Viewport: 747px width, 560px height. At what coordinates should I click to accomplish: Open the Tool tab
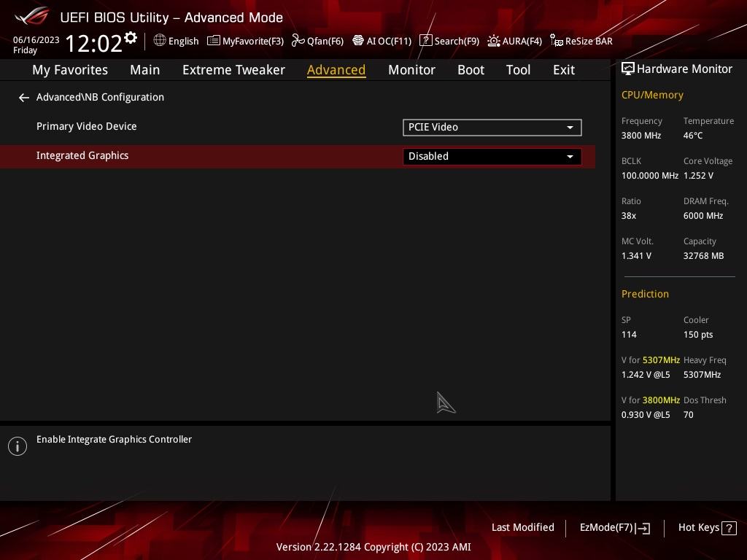[x=519, y=70]
